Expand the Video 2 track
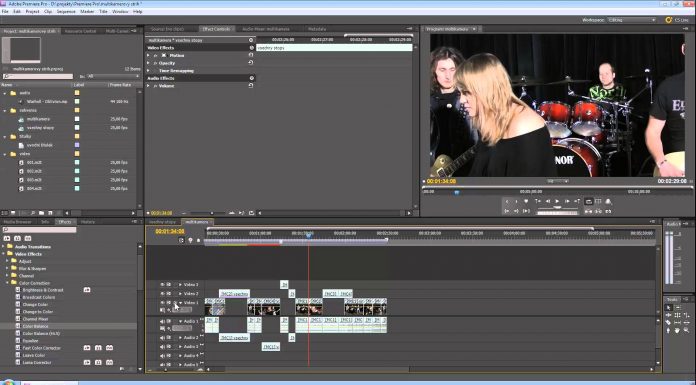696x385 pixels. tap(180, 294)
